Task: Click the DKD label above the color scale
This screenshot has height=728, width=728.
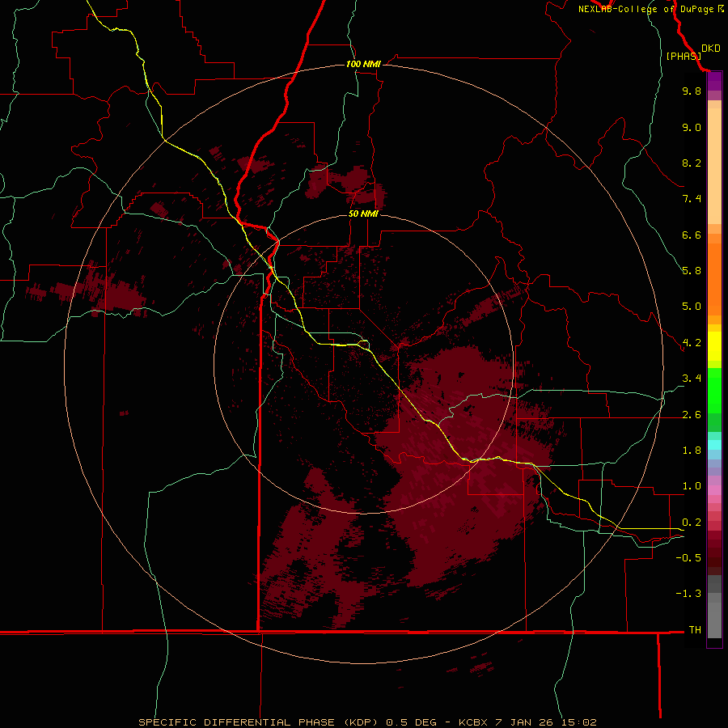Action: tap(711, 49)
